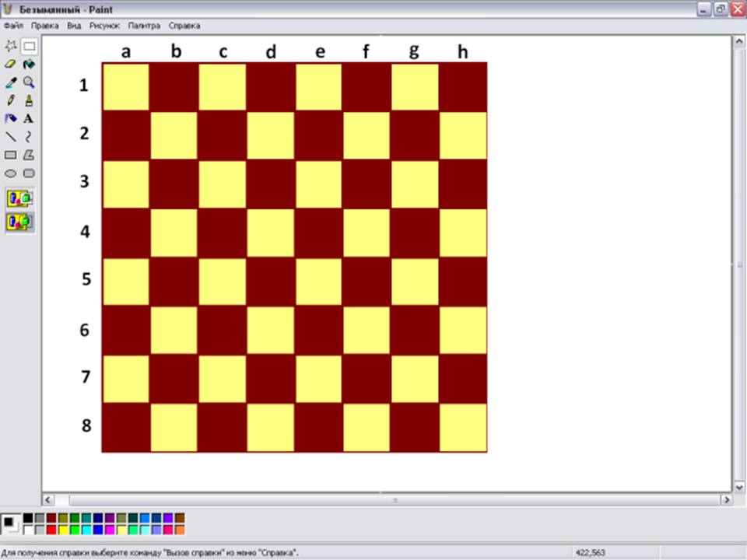The width and height of the screenshot is (747, 560).
Task: Select the rectangular Select tool
Action: [x=29, y=46]
